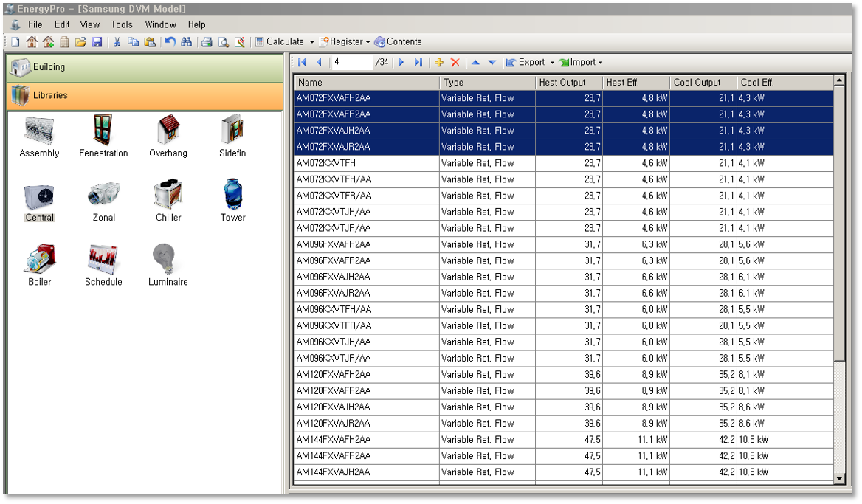Go to the last record
This screenshot has height=504, width=862.
[x=418, y=63]
